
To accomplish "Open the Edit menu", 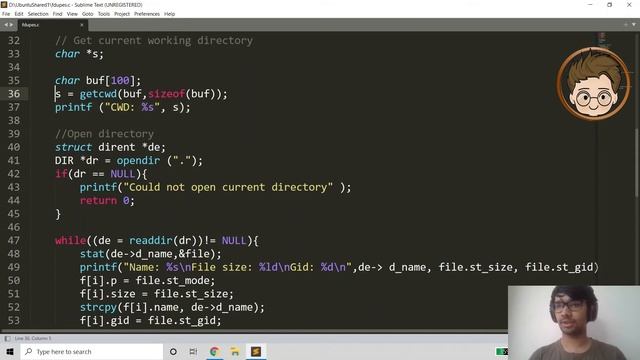I will pyautogui.click(x=19, y=14).
